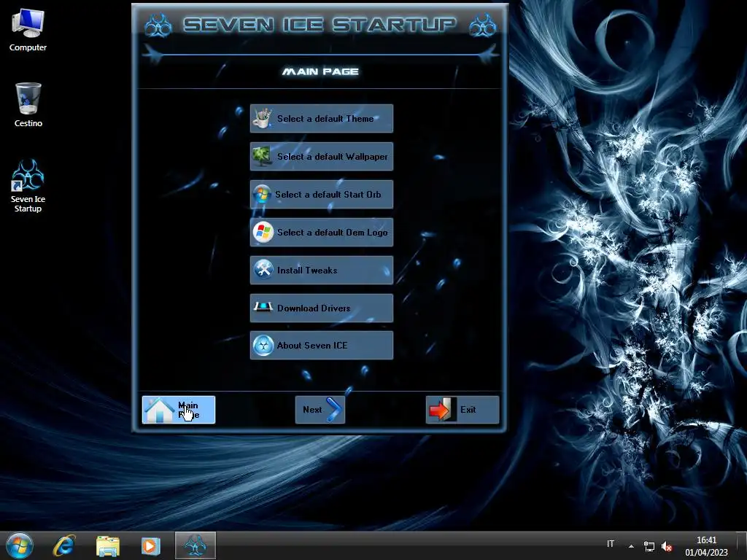Click the driver device icon
The image size is (747, 560).
263,307
